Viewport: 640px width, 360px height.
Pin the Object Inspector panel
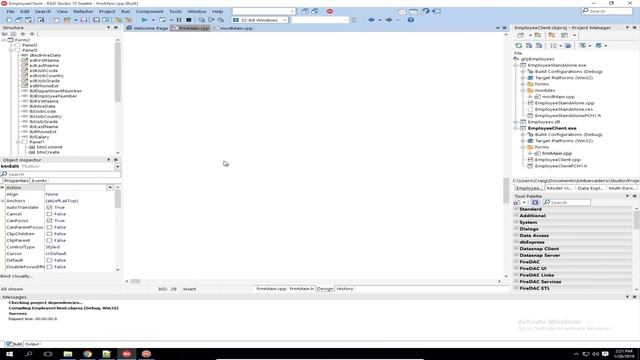pyautogui.click(x=109, y=160)
